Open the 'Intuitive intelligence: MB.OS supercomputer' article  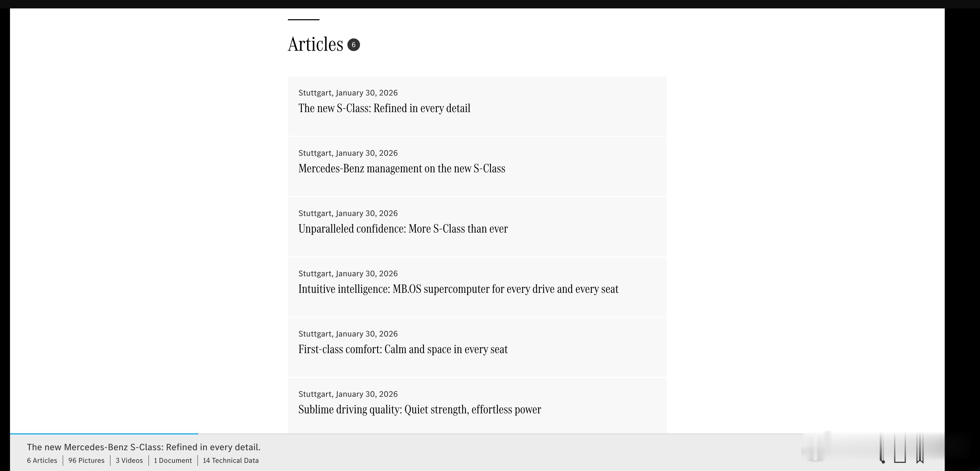[458, 289]
